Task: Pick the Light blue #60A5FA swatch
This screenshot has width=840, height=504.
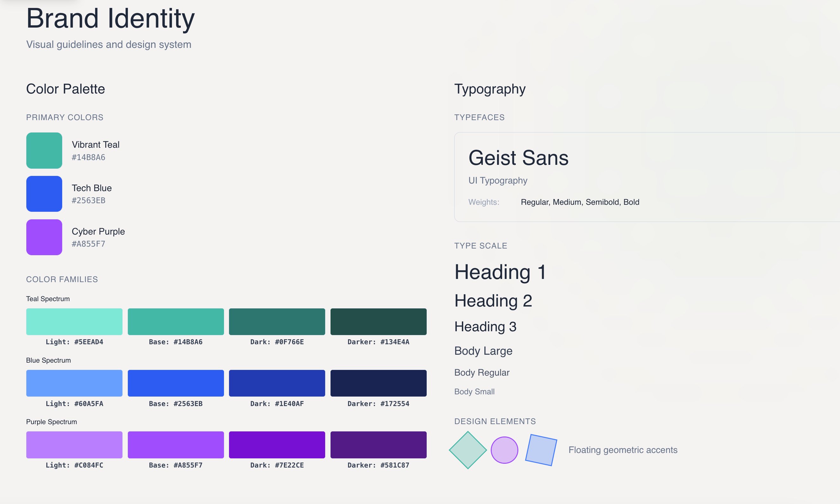Action: click(x=74, y=383)
